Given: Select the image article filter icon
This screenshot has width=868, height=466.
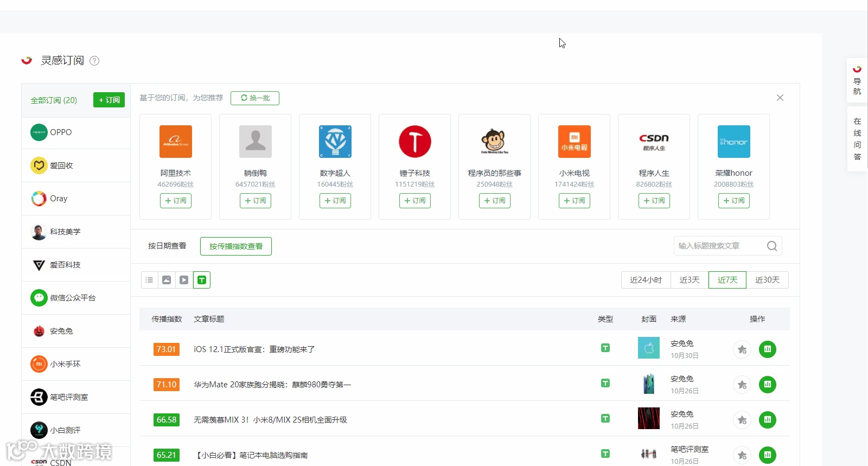Looking at the screenshot, I should (167, 280).
